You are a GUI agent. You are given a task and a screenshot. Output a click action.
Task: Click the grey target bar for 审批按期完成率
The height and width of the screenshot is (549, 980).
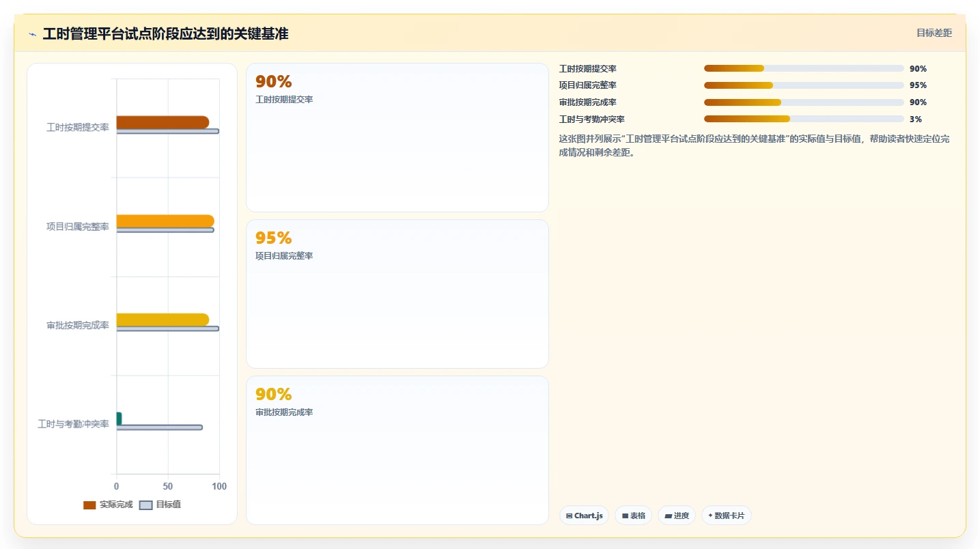pyautogui.click(x=168, y=328)
